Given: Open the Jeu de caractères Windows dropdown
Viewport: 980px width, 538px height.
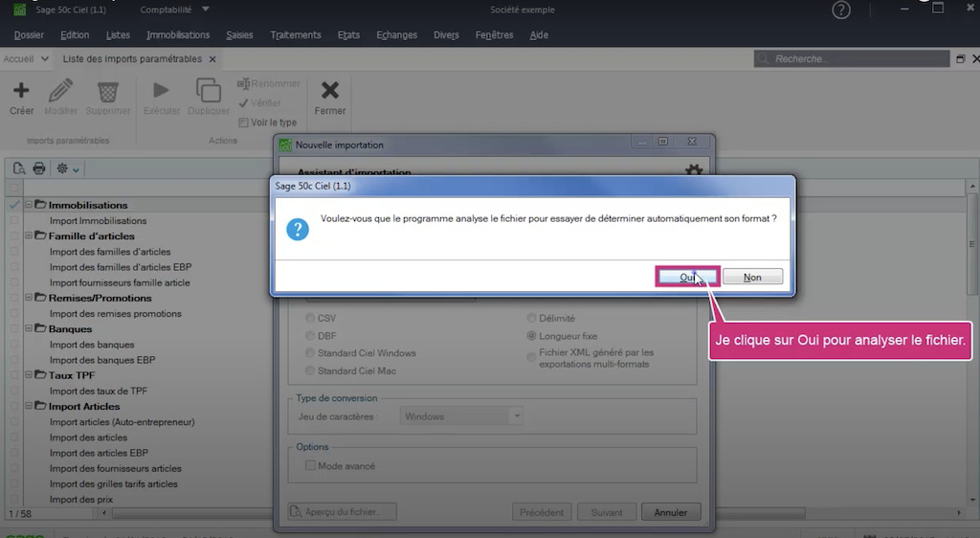Looking at the screenshot, I should click(461, 416).
